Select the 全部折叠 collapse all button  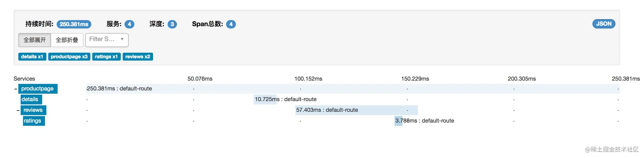(67, 40)
